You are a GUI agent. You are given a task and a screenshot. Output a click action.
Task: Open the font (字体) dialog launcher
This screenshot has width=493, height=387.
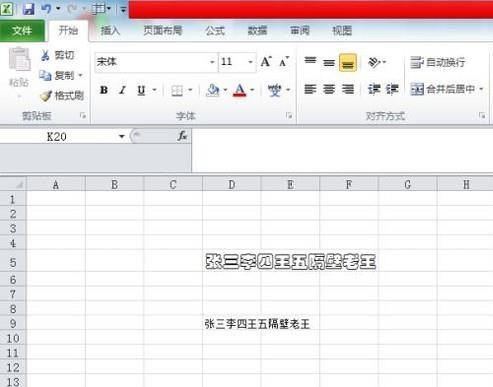pos(289,115)
